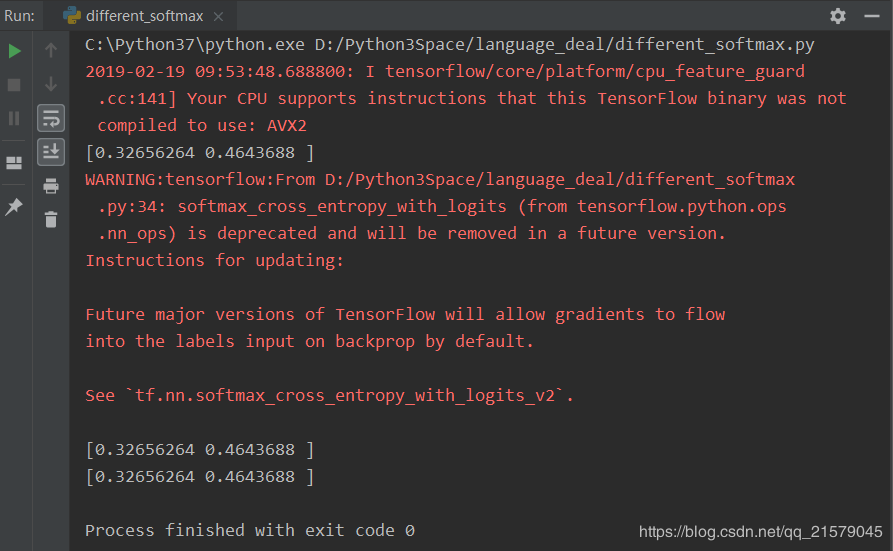Toggle soft-wrap in console

51,119
